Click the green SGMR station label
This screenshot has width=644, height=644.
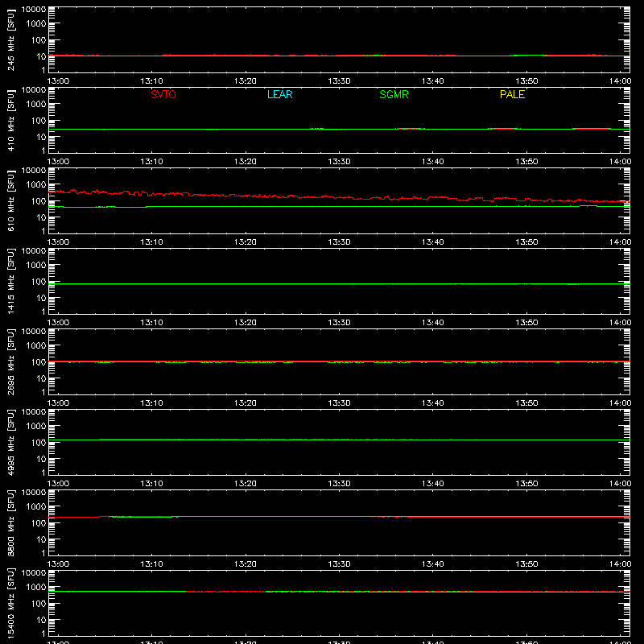coord(394,94)
